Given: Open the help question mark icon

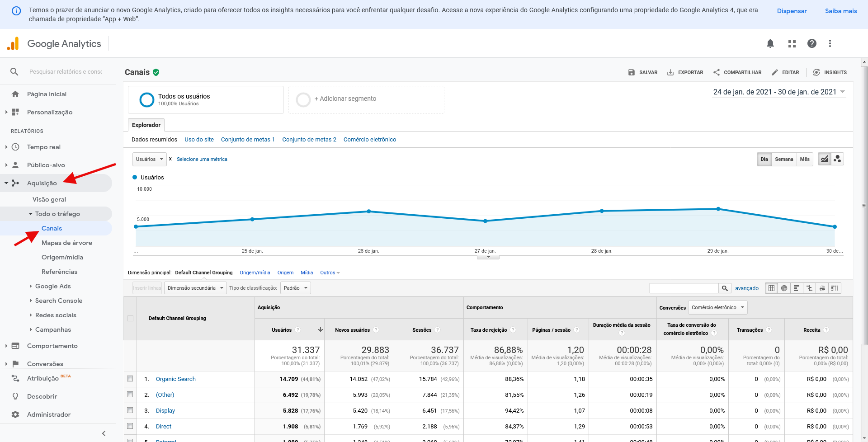Looking at the screenshot, I should (812, 43).
